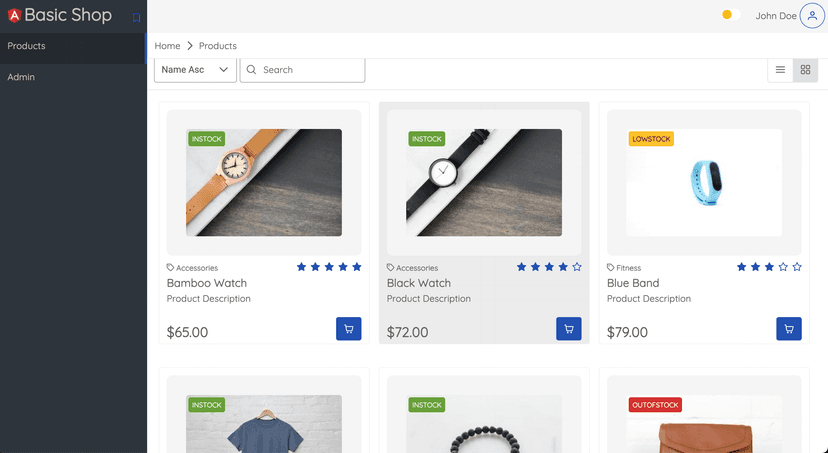Click Product Description under Blue Band
The height and width of the screenshot is (453, 828).
point(649,299)
